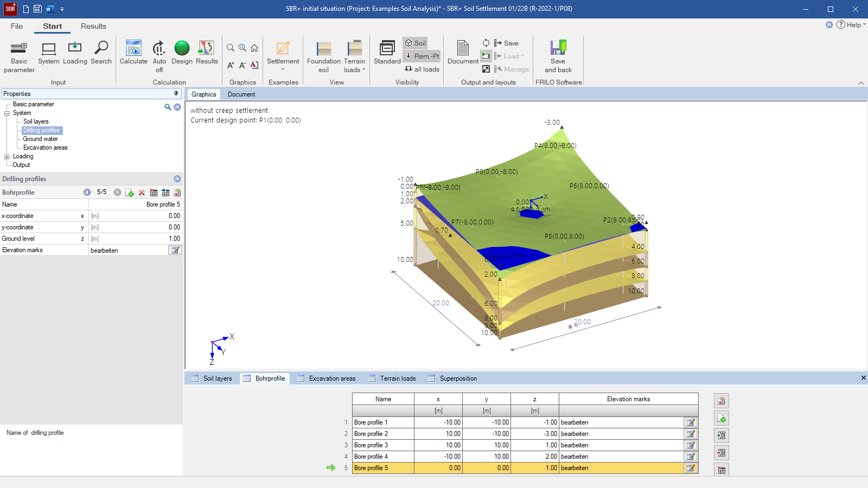
Task: Toggle Rem.-Pt visibility
Action: 422,56
